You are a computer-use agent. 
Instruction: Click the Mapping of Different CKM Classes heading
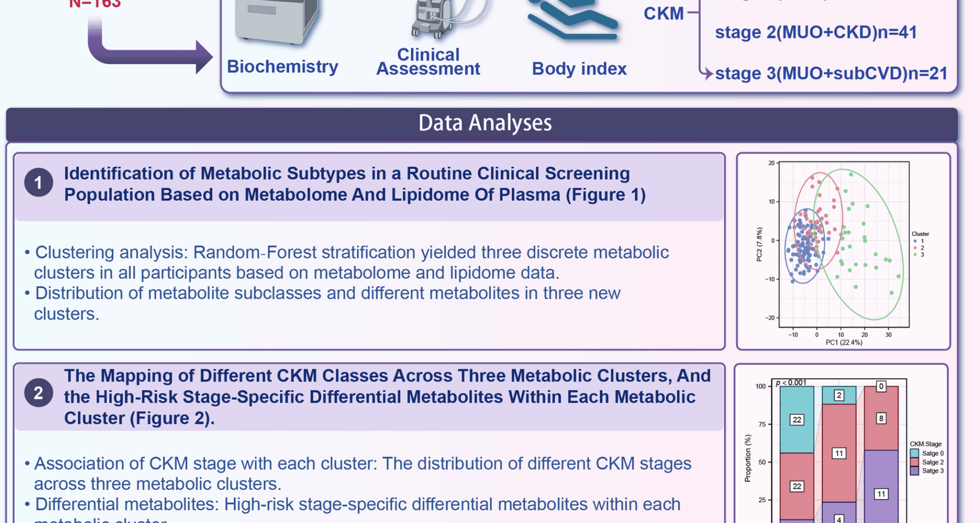coord(387,397)
